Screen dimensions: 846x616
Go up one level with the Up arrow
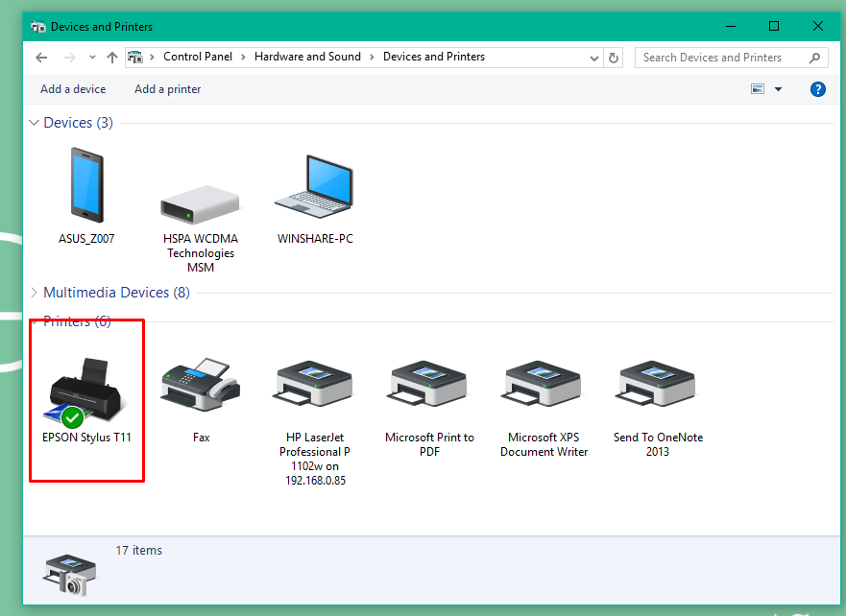111,58
